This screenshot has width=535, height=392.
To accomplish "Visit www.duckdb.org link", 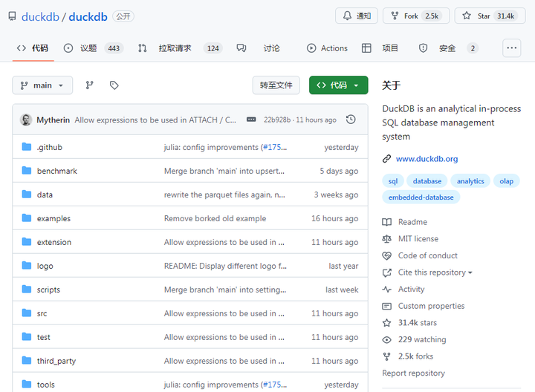I will click(427, 159).
